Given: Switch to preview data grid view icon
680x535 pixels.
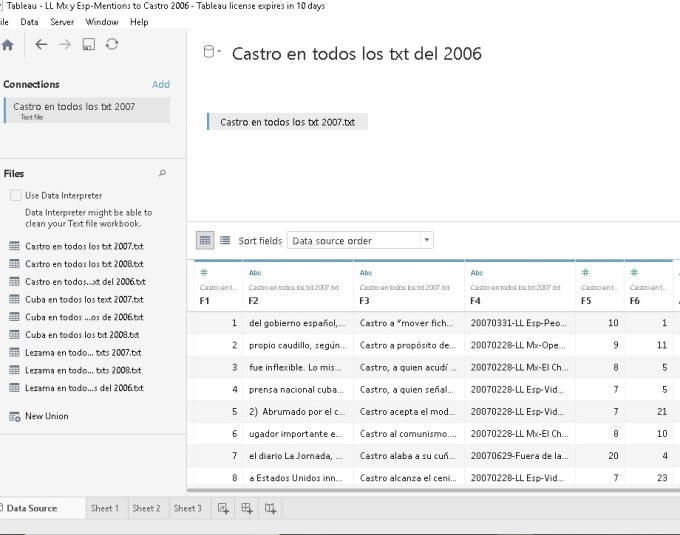Looking at the screenshot, I should coord(205,240).
